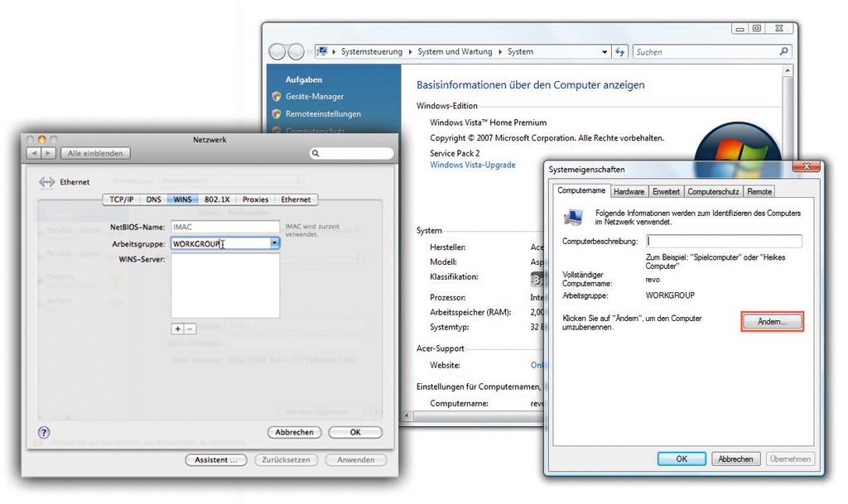This screenshot has width=848, height=504.
Task: Click OK in Systemeigenschaften dialog
Action: (x=682, y=458)
